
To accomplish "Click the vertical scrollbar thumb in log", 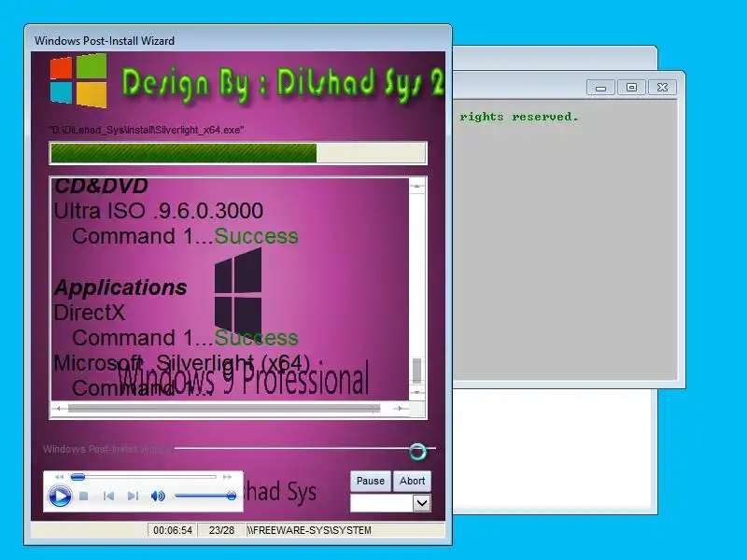I will pos(416,371).
